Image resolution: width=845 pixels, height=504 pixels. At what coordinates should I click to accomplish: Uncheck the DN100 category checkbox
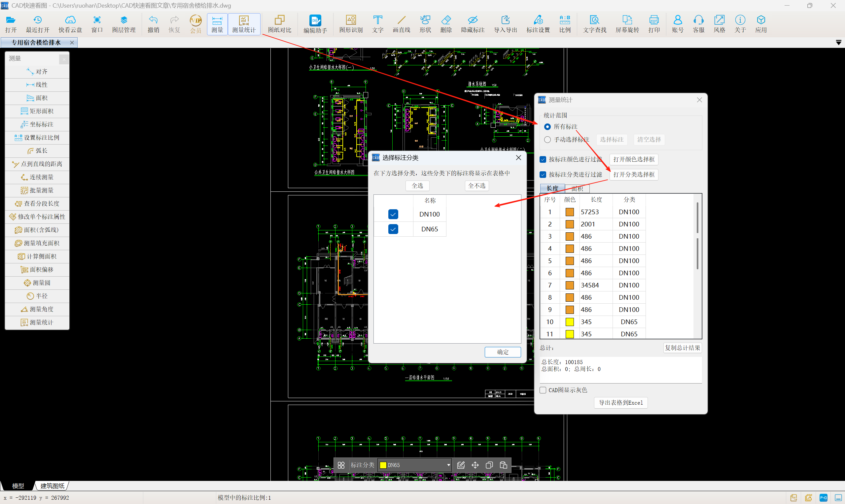click(393, 214)
